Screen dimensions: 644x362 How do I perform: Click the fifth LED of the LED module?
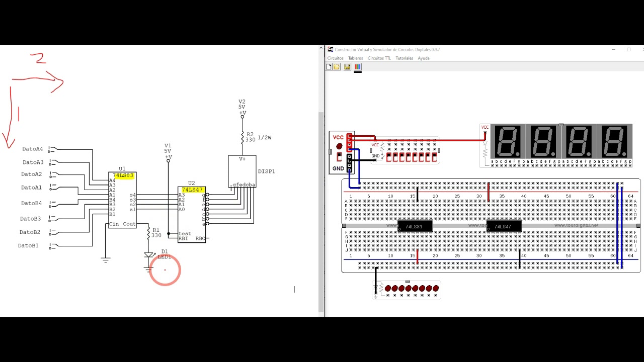click(416, 289)
